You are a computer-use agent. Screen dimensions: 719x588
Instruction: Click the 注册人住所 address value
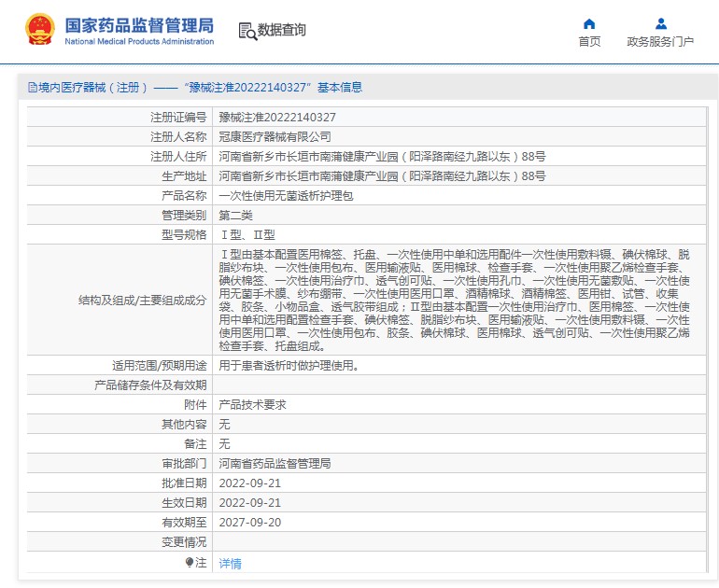382,156
